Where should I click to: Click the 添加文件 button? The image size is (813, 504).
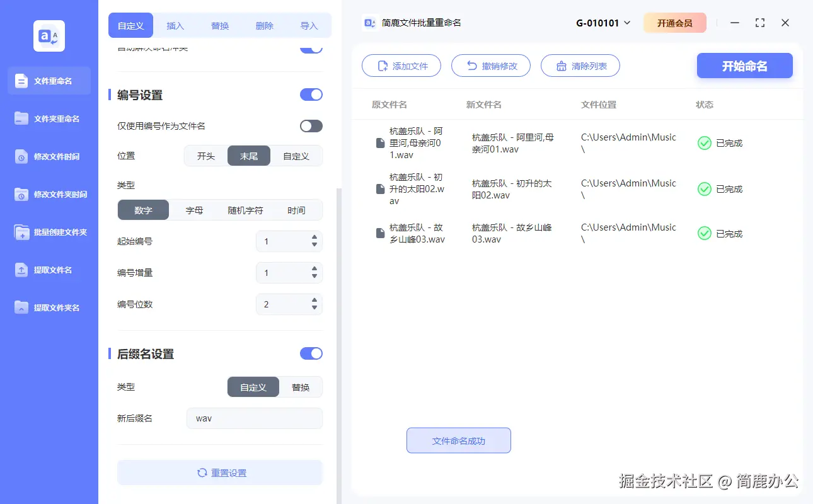(401, 66)
